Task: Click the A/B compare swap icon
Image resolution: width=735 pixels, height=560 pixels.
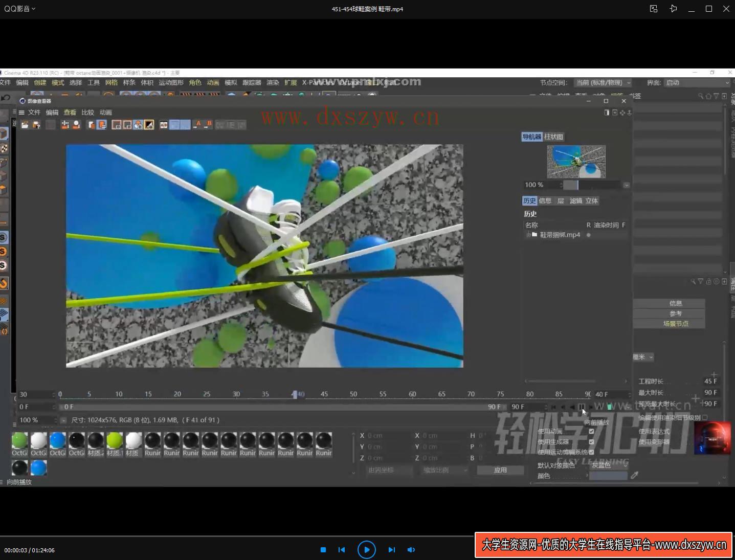Action: tap(164, 125)
